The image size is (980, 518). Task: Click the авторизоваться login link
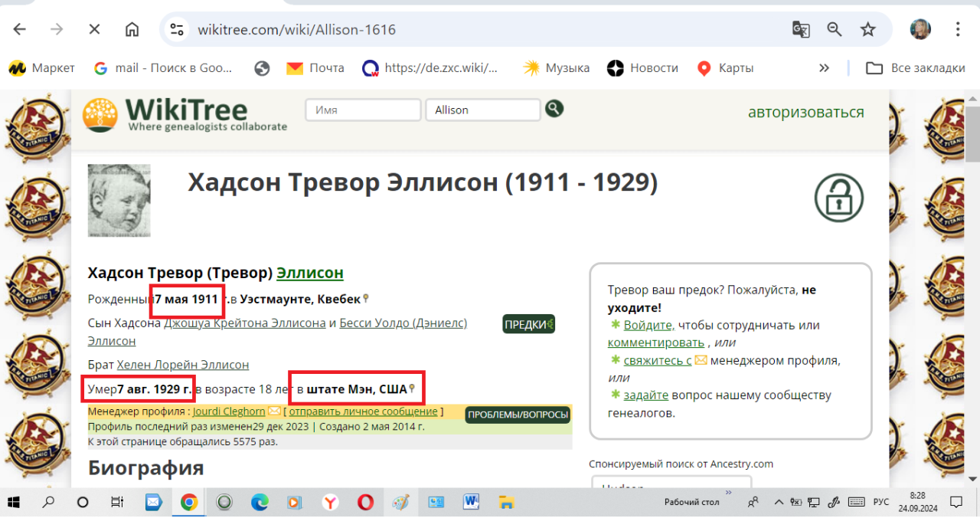point(805,113)
